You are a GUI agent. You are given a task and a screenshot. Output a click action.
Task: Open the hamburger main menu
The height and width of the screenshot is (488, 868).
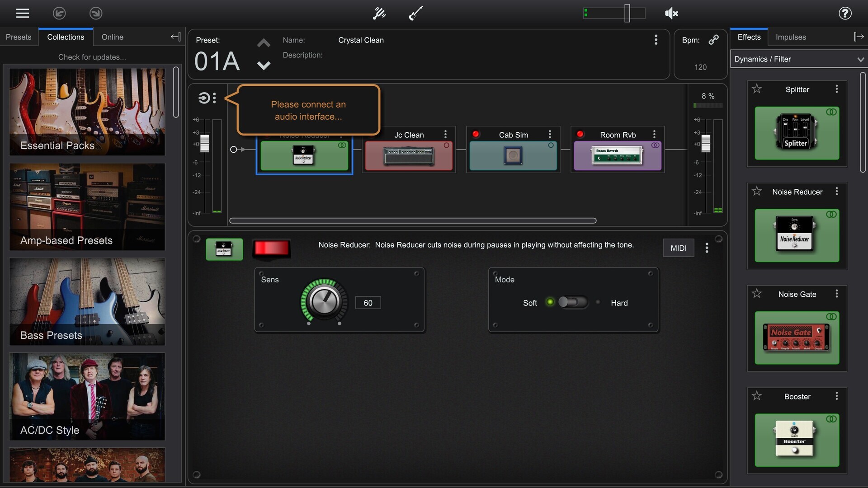pyautogui.click(x=23, y=14)
